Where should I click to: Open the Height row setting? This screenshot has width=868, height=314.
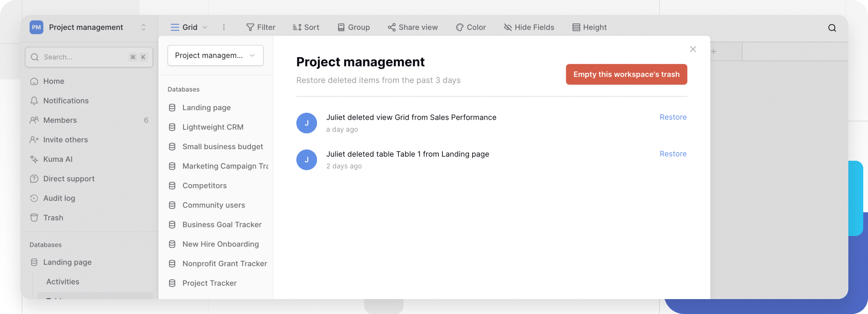(x=589, y=27)
